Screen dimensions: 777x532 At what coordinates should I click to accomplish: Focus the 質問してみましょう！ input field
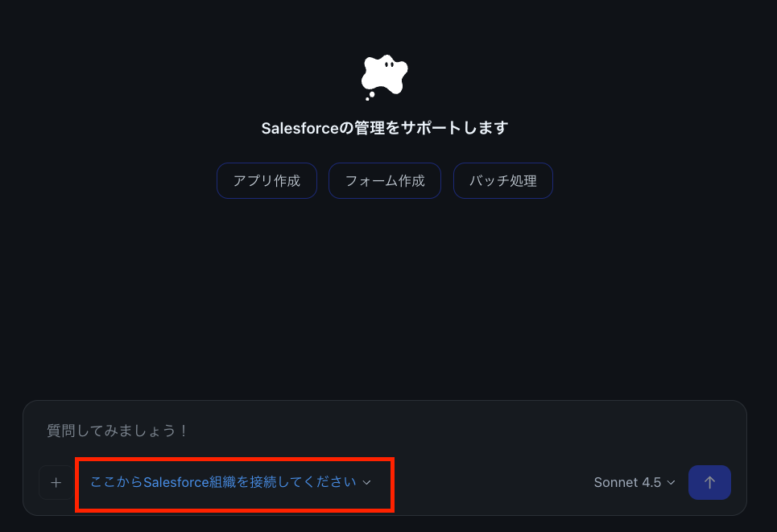click(x=385, y=431)
